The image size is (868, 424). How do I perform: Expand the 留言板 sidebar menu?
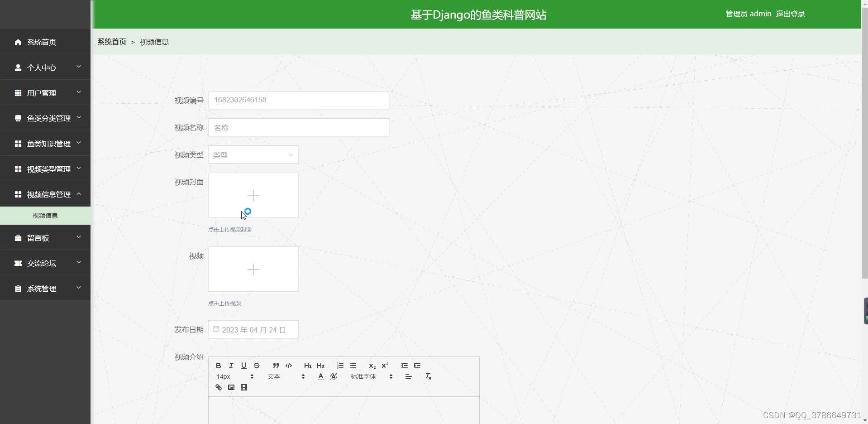(x=45, y=238)
